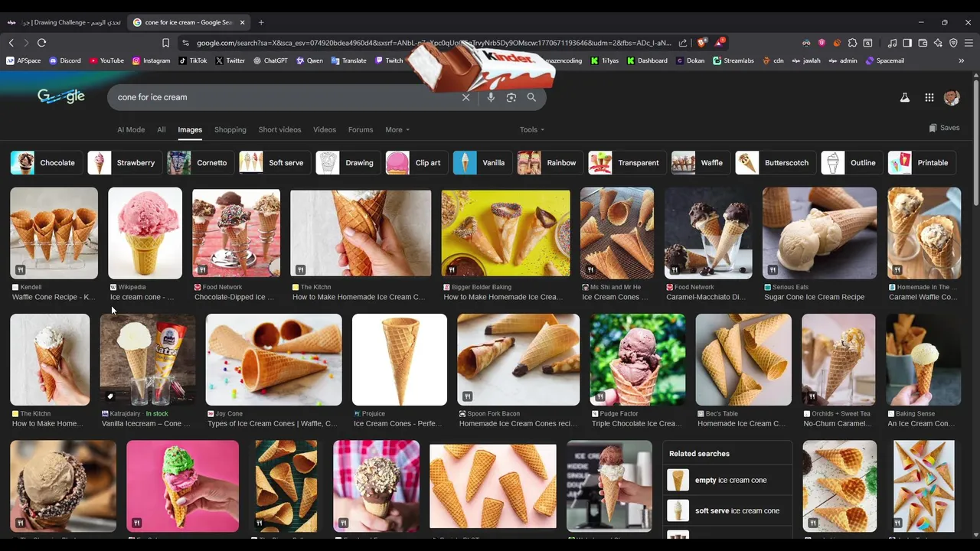Image resolution: width=980 pixels, height=551 pixels.
Task: Open Bigger Bolder Baking cone image
Action: 505,233
